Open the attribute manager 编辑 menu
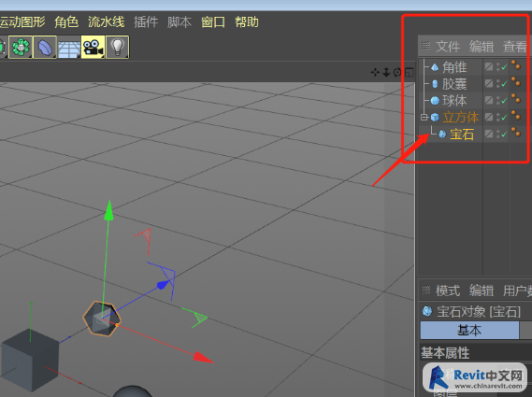The height and width of the screenshot is (397, 532). (482, 291)
